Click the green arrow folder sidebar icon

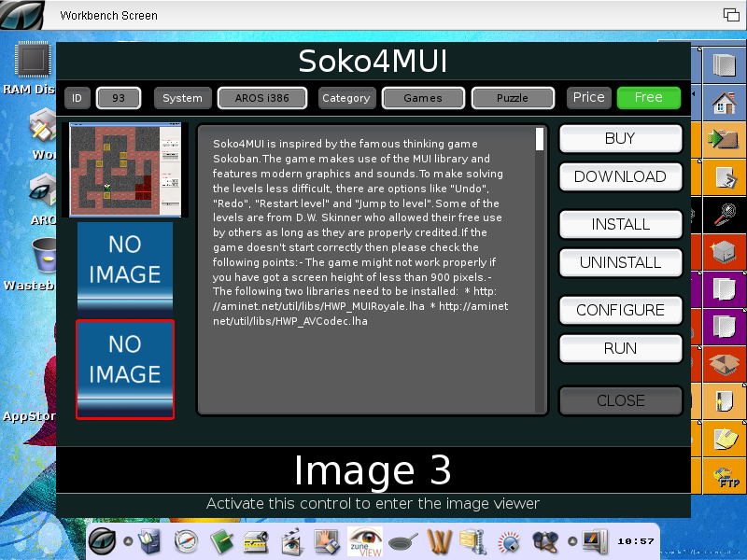tap(725, 139)
